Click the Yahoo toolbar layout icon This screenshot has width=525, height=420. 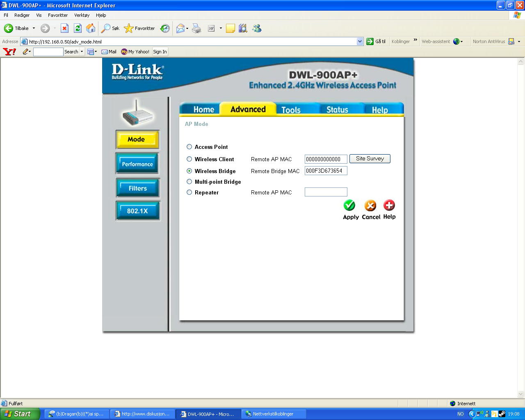pos(91,52)
